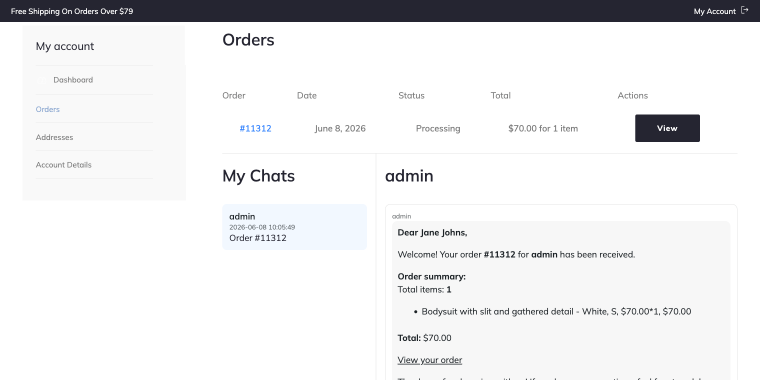
Task: Go to Addresses in the sidebar
Action: pos(54,137)
